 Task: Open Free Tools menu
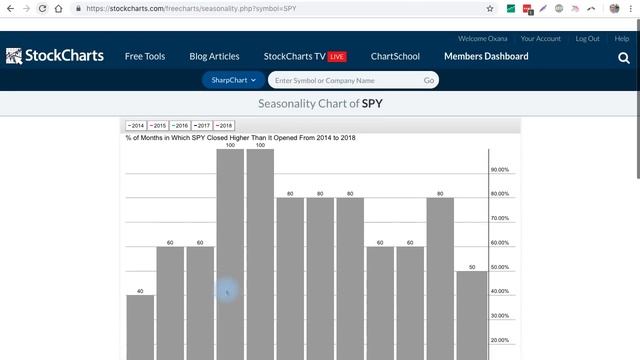(x=145, y=56)
